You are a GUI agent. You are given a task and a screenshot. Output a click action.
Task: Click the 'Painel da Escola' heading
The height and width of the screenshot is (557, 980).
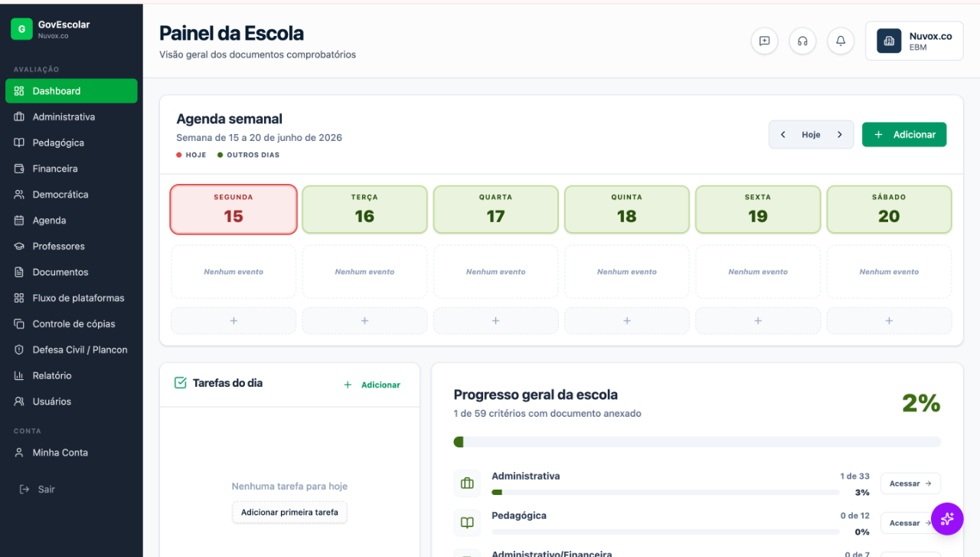pyautogui.click(x=231, y=34)
